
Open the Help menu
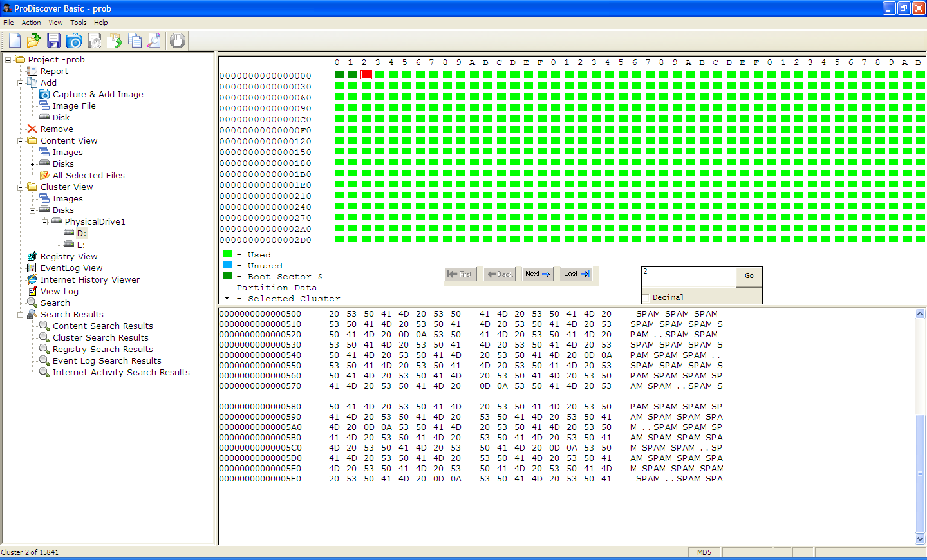tap(101, 23)
